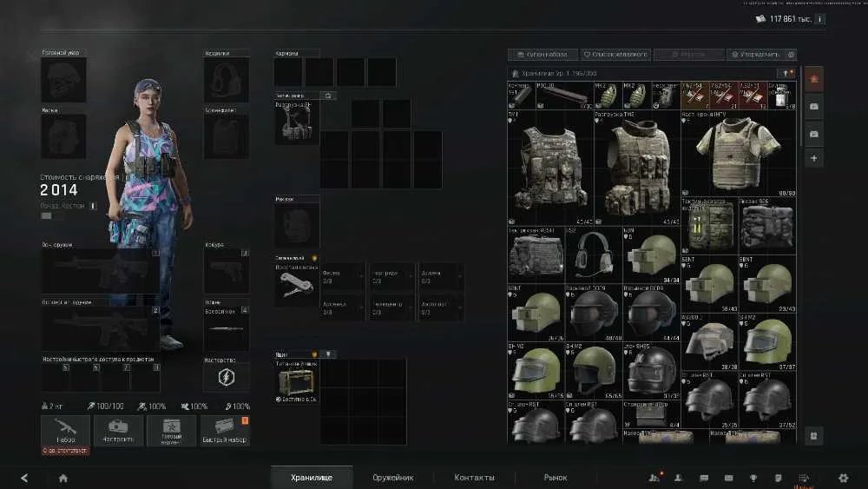The width and height of the screenshot is (868, 489).
Task: Click the empty body armor slot
Action: [227, 136]
